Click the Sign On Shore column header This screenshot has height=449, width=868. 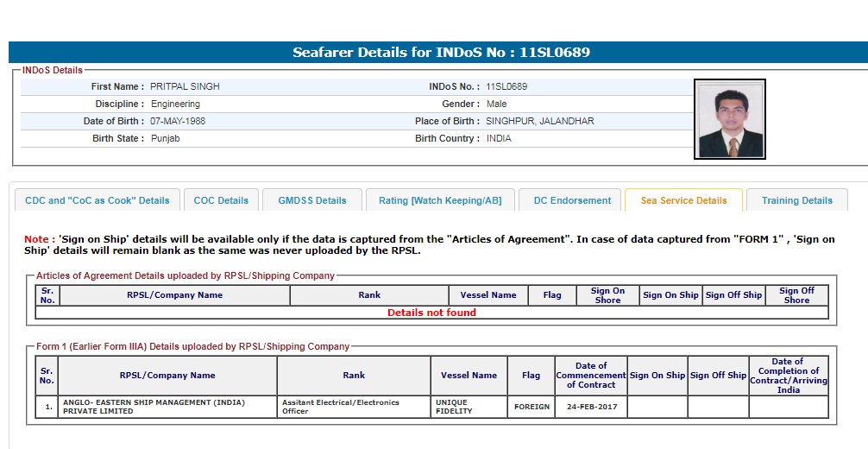tap(607, 295)
